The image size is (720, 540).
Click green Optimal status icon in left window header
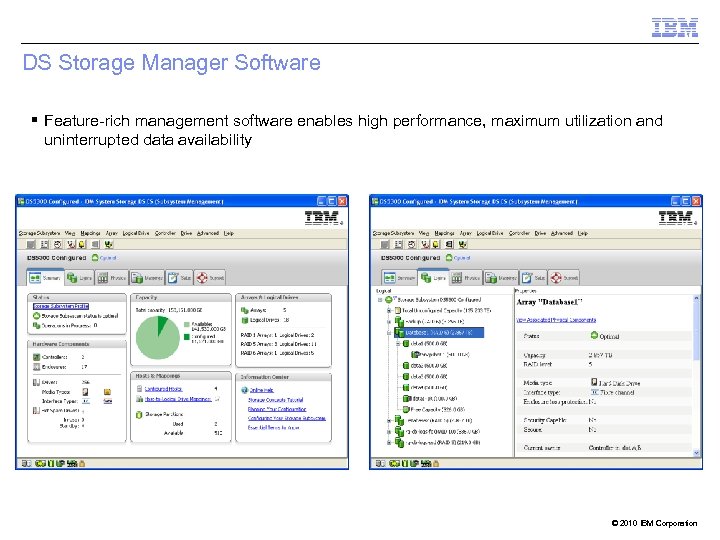95,258
